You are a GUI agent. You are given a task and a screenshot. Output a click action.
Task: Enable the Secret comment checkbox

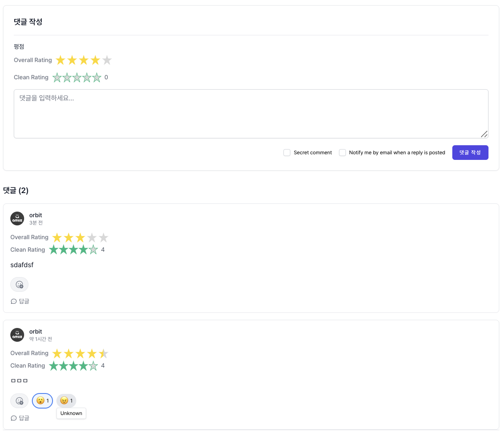287,153
